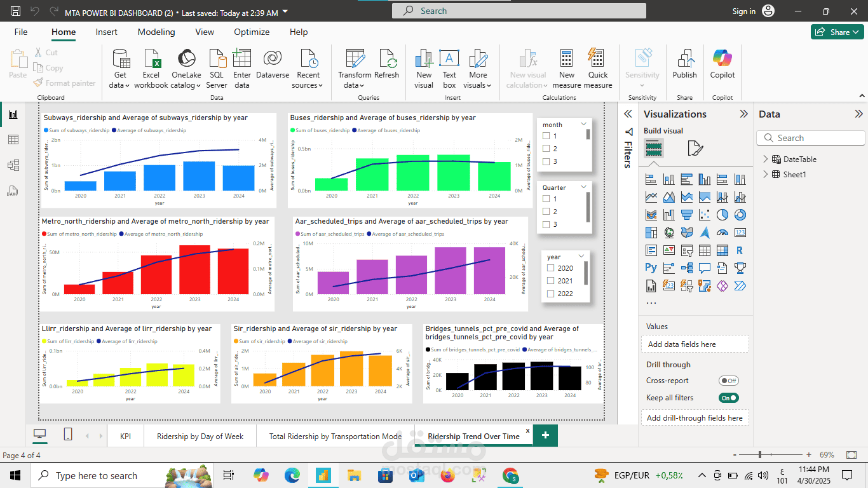Open Quick measure
868x488 pixels.
(597, 69)
